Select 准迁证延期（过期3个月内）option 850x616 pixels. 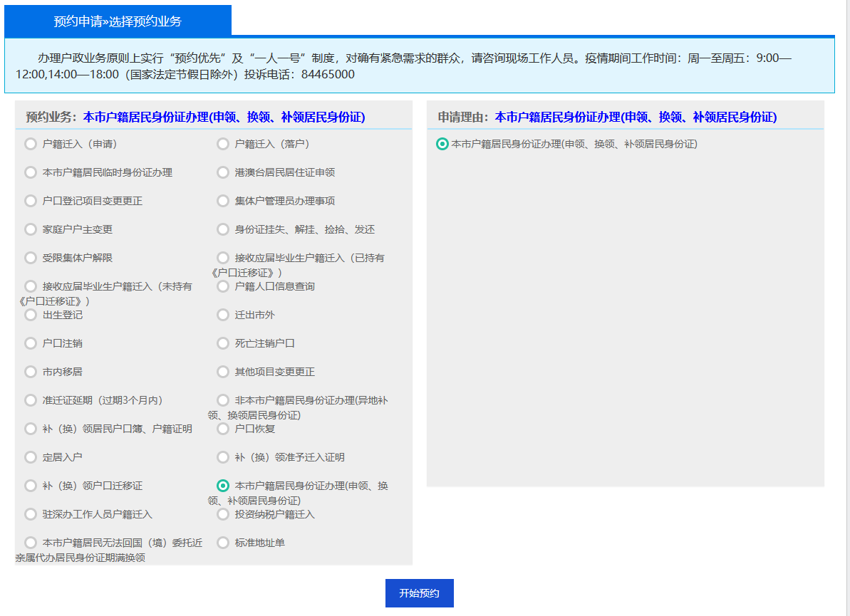point(31,400)
